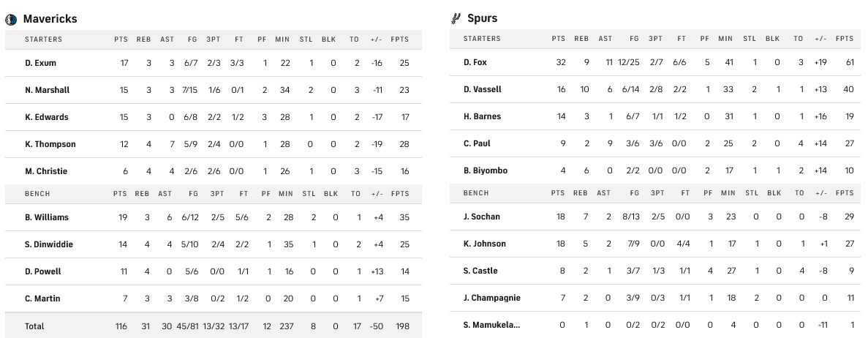Open N. Marshall player link

47,90
